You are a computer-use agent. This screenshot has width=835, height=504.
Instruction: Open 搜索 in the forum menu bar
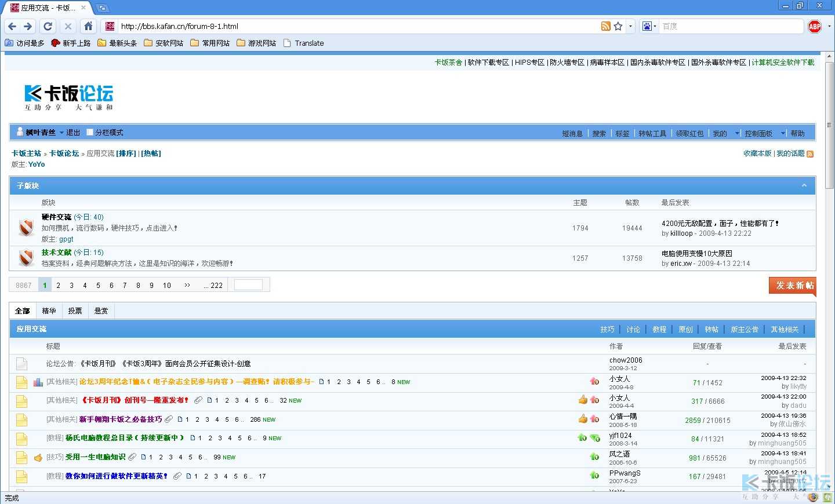click(x=599, y=133)
